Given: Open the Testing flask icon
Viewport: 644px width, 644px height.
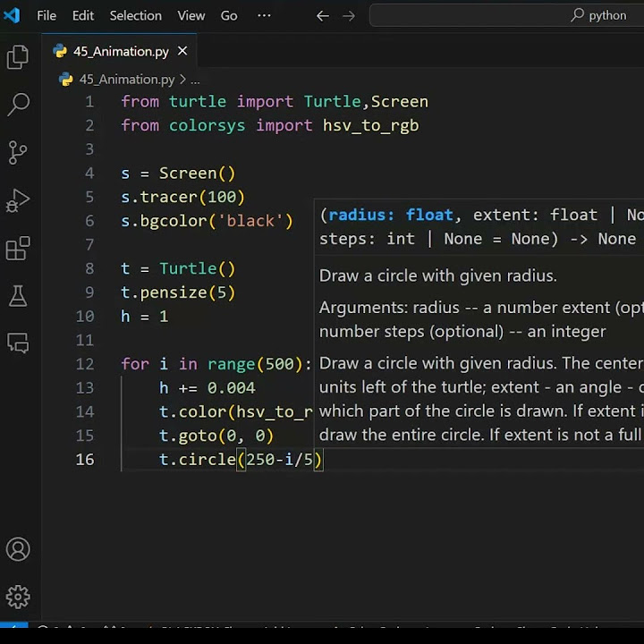Looking at the screenshot, I should 18,296.
